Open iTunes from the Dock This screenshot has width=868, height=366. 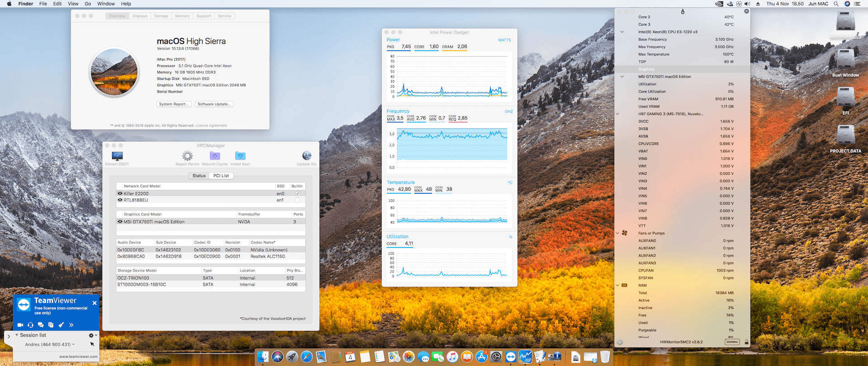coord(453,357)
